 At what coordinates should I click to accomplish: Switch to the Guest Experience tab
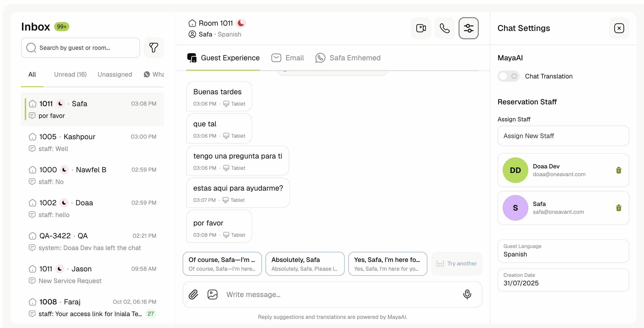(223, 58)
